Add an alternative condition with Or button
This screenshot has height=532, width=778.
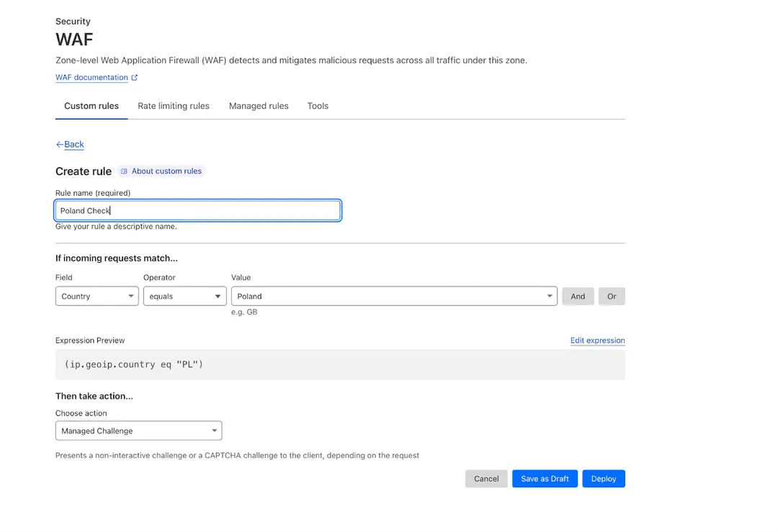[x=612, y=297]
